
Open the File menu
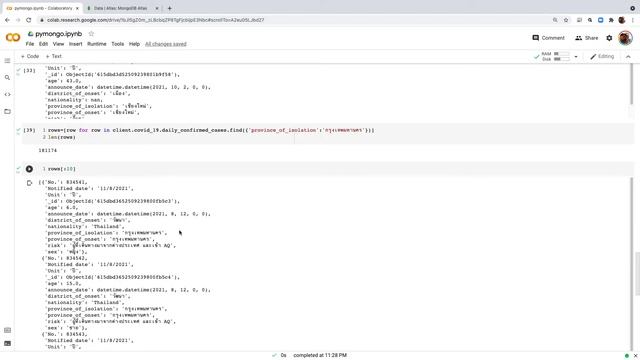pos(30,44)
